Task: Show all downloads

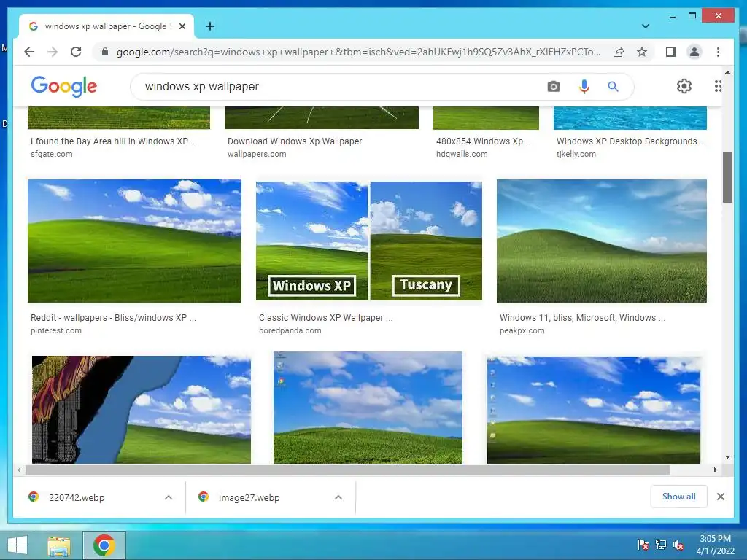Action: click(x=678, y=496)
